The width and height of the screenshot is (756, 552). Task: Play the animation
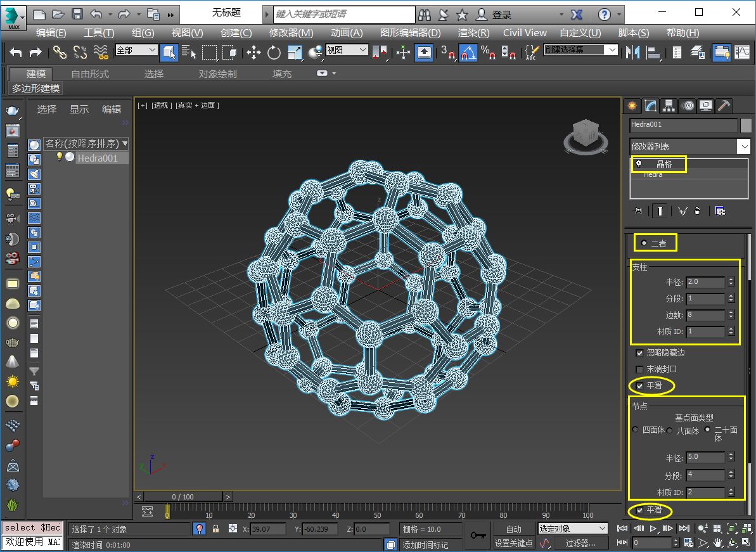[653, 529]
